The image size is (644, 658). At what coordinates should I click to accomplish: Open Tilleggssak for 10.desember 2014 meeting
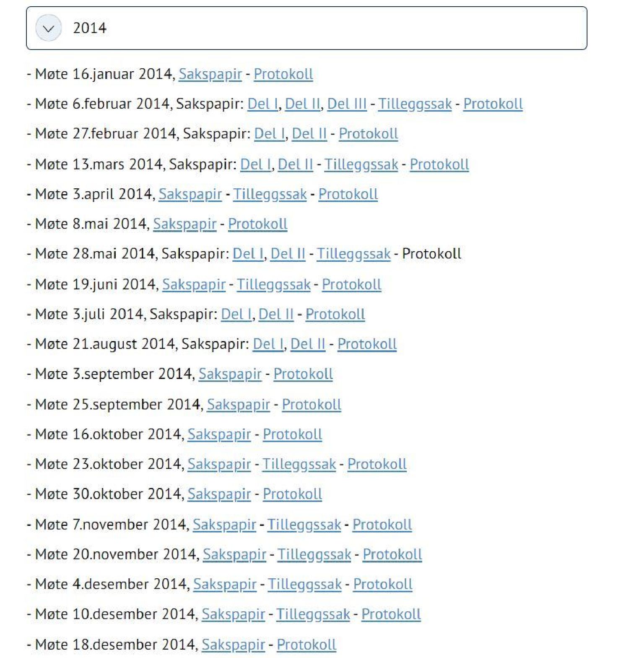click(313, 614)
